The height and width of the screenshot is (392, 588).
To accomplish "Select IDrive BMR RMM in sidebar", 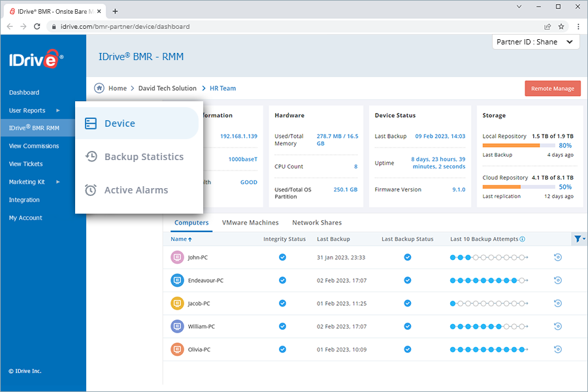I will click(x=34, y=127).
